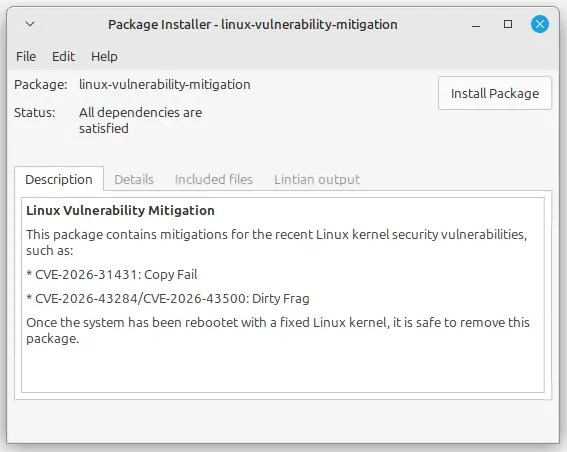Viewport: 567px width, 452px height.
Task: Click the title bar text of Package Installer
Action: click(x=253, y=25)
